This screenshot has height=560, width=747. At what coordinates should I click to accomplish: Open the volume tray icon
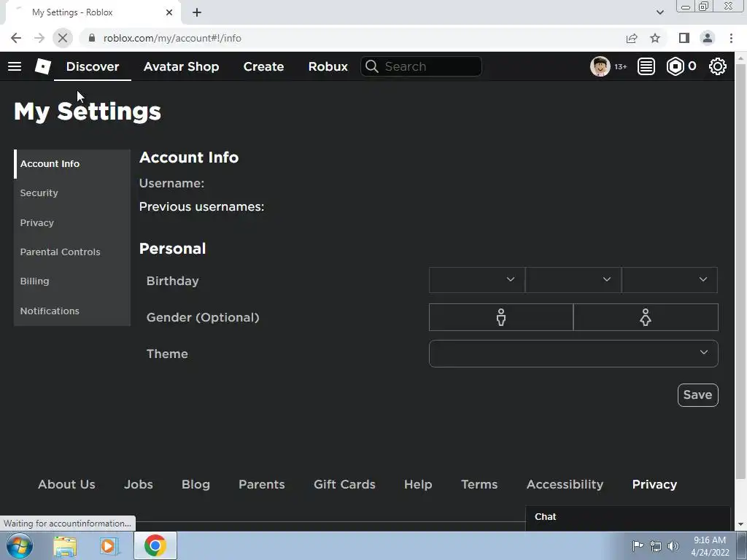coord(673,545)
